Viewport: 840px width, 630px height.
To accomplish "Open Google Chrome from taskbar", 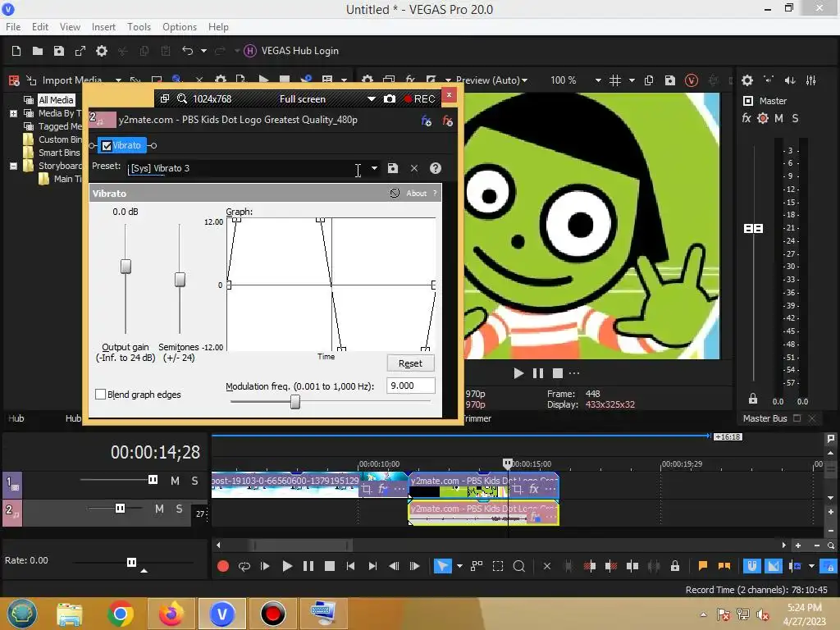I will (121, 614).
